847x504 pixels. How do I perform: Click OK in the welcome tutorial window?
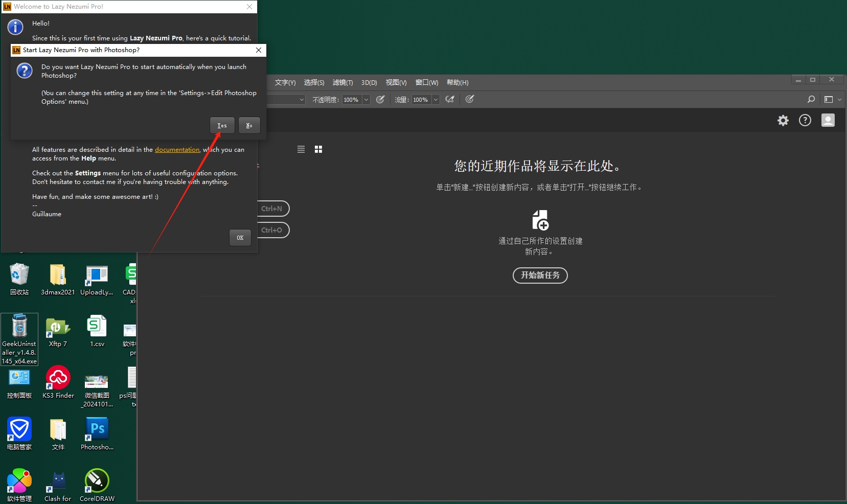point(240,238)
